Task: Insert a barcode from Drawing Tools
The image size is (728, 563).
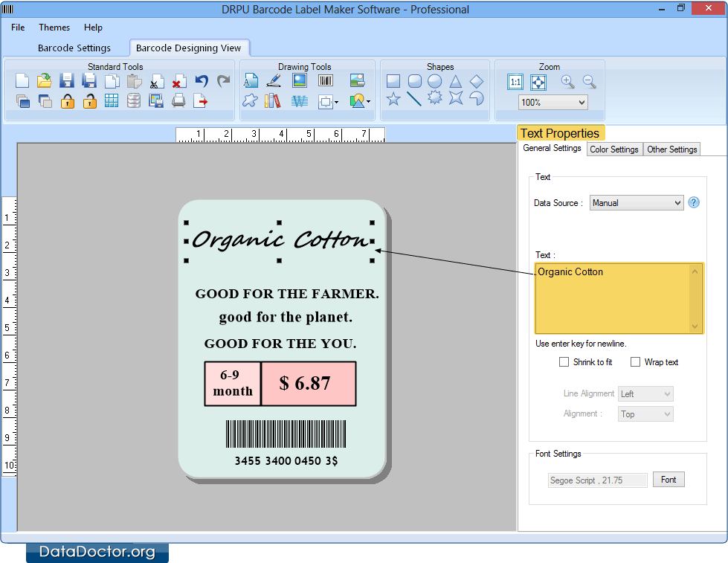Action: click(x=326, y=81)
